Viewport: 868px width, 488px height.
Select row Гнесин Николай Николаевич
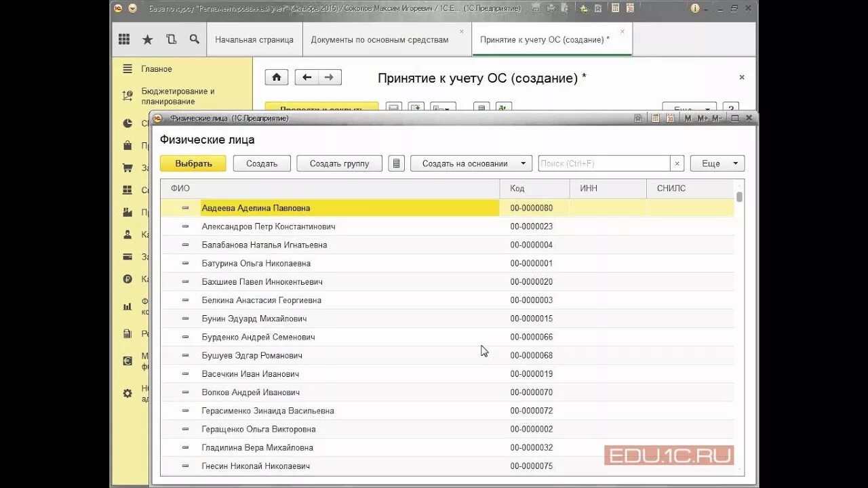pyautogui.click(x=448, y=466)
